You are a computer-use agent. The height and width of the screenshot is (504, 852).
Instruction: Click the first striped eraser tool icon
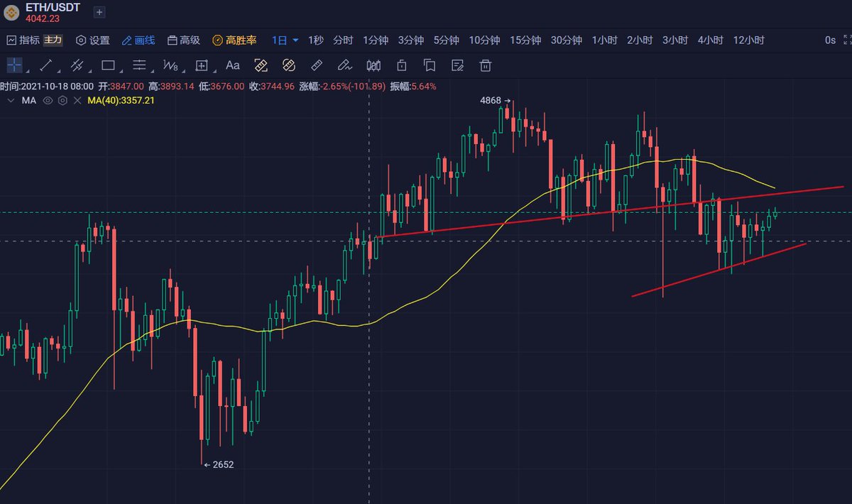point(261,65)
